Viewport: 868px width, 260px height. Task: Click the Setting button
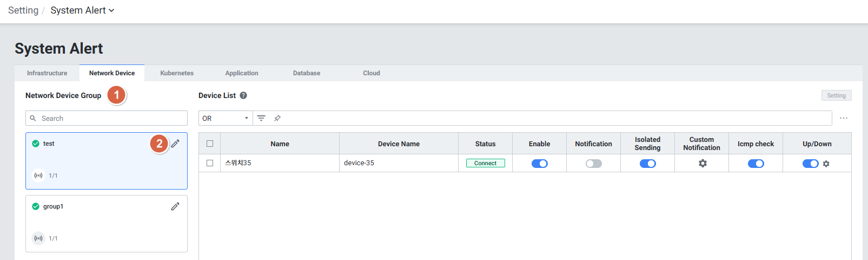(836, 95)
